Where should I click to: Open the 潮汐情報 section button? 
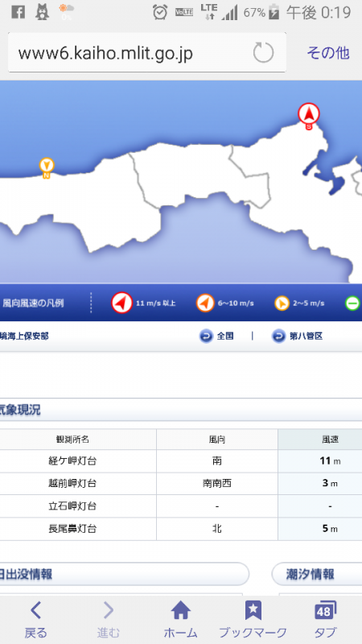(x=316, y=574)
